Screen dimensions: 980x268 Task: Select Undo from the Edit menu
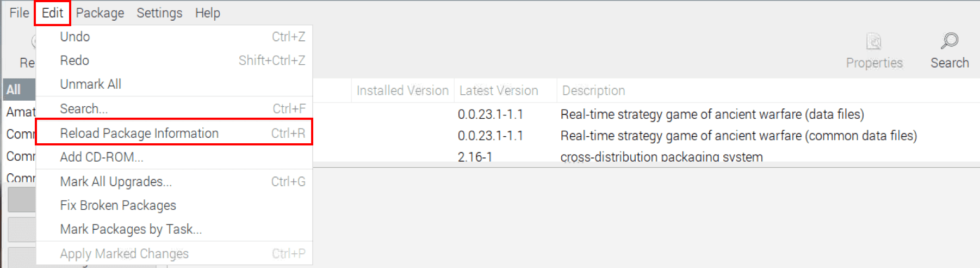[174, 36]
